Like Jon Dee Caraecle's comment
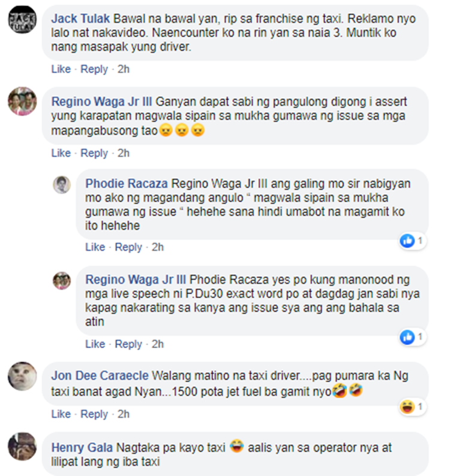Screen dimensions: 450x476 click(61, 414)
